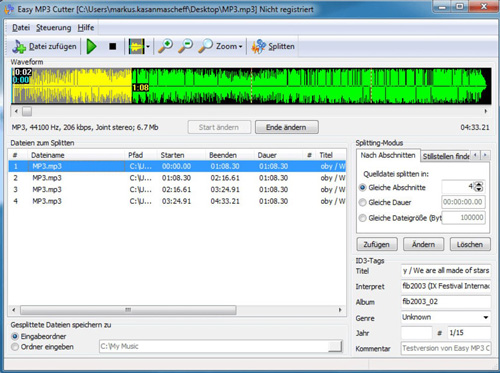Image resolution: width=500 pixels, height=373 pixels.
Task: Click the Dauer column header
Action: point(279,155)
